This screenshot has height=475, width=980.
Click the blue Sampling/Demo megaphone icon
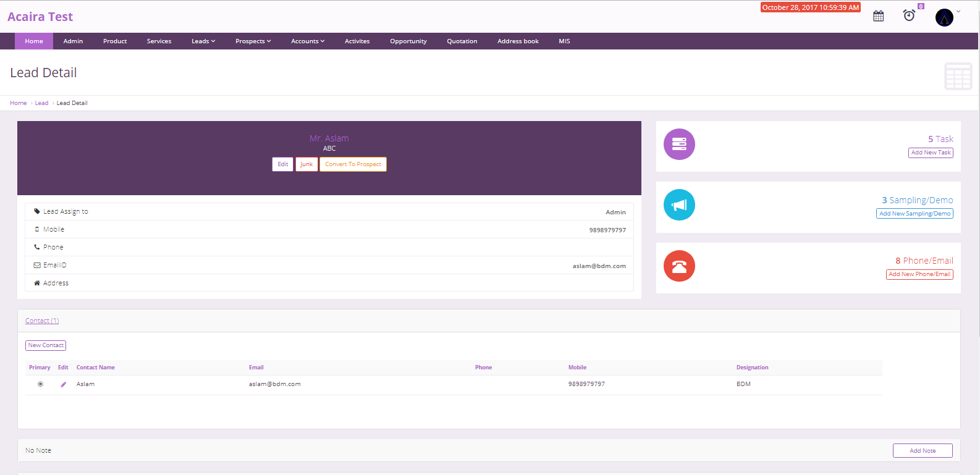pyautogui.click(x=679, y=205)
